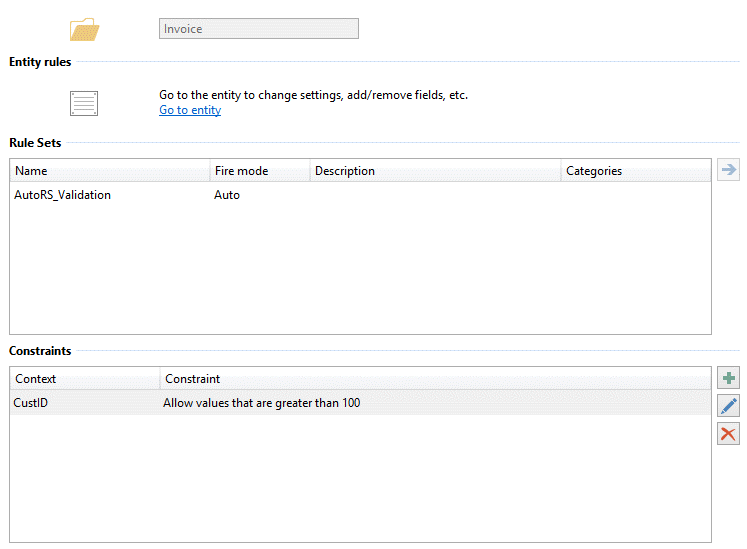Sort constraints by Context column
Viewport: 747px width, 549px height.
pos(85,379)
